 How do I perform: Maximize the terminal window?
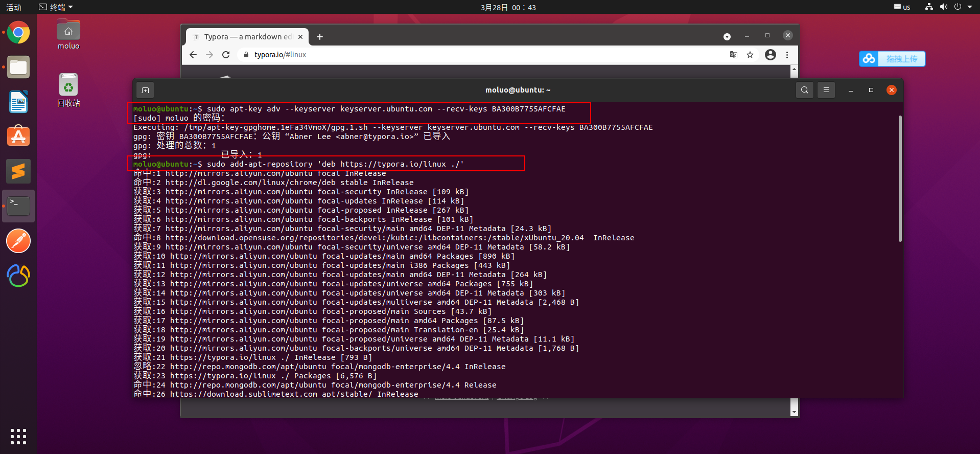coord(871,90)
